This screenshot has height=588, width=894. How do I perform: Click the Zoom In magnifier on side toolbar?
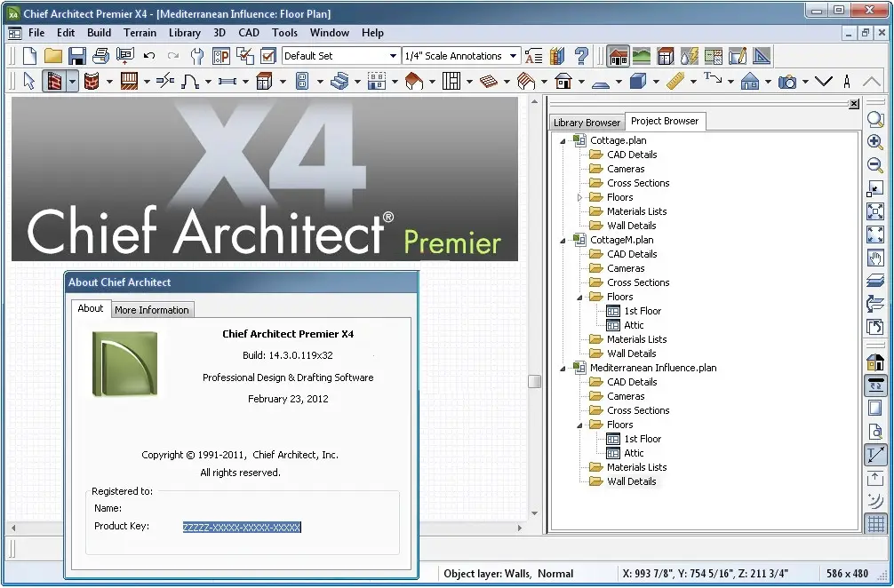(875, 142)
